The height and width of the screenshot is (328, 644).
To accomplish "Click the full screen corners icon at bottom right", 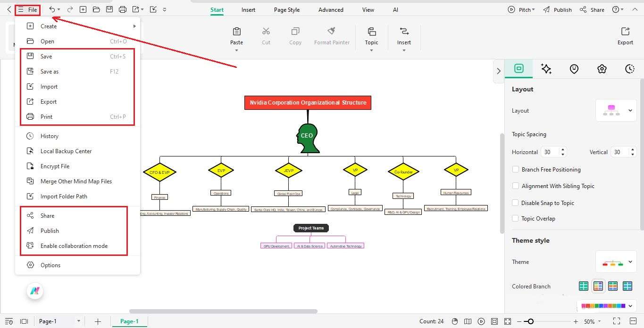I will pos(616,321).
